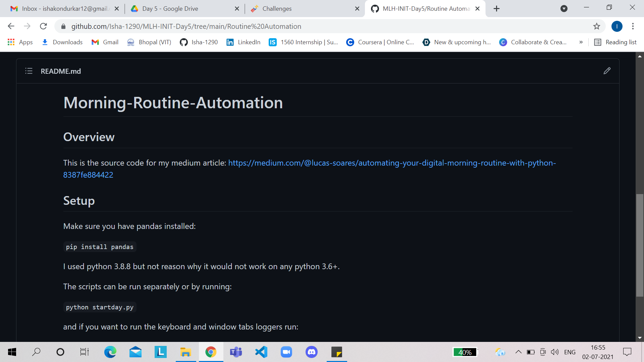The width and height of the screenshot is (644, 362).
Task: Expand the hidden bookmarks overflow chevron
Action: (x=581, y=42)
